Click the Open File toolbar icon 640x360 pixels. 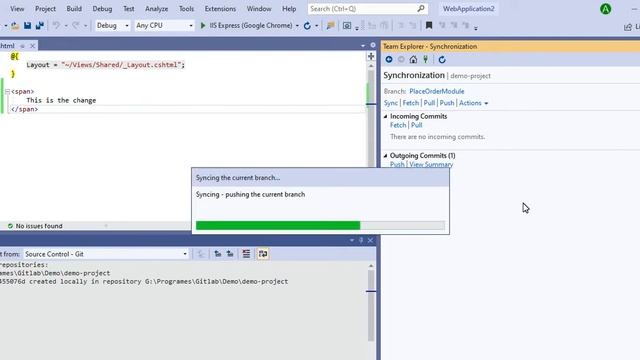pos(15,25)
